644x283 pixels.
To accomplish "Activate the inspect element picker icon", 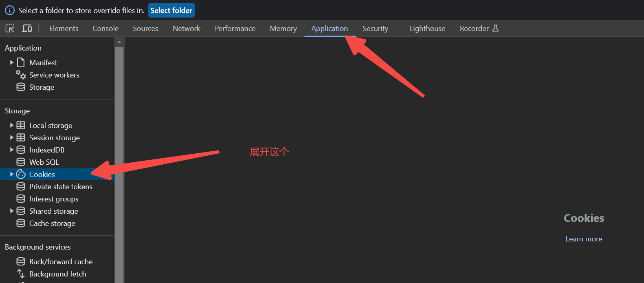I will pyautogui.click(x=10, y=28).
